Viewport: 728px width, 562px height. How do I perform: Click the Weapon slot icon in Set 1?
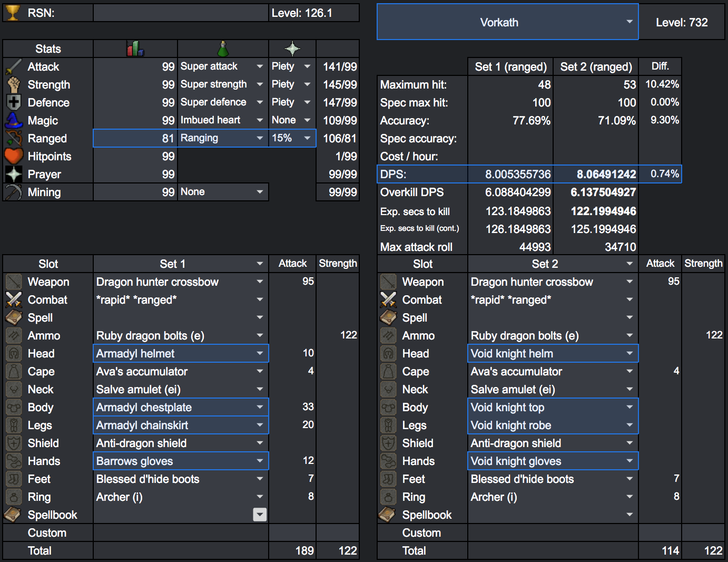tap(14, 282)
